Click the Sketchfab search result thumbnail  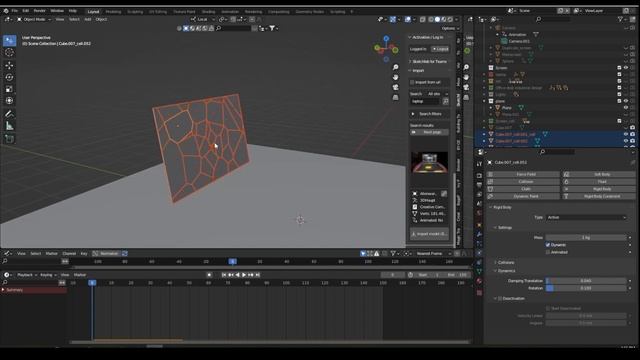click(x=429, y=162)
